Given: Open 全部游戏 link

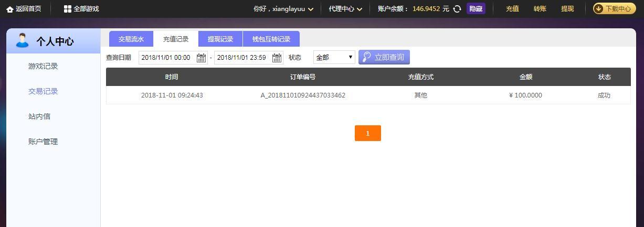Looking at the screenshot, I should click(86, 9).
